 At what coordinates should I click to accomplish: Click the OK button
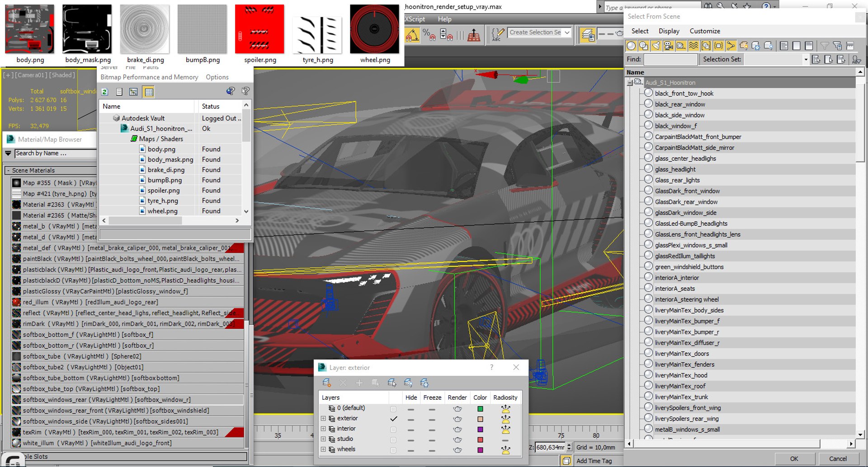tap(794, 459)
